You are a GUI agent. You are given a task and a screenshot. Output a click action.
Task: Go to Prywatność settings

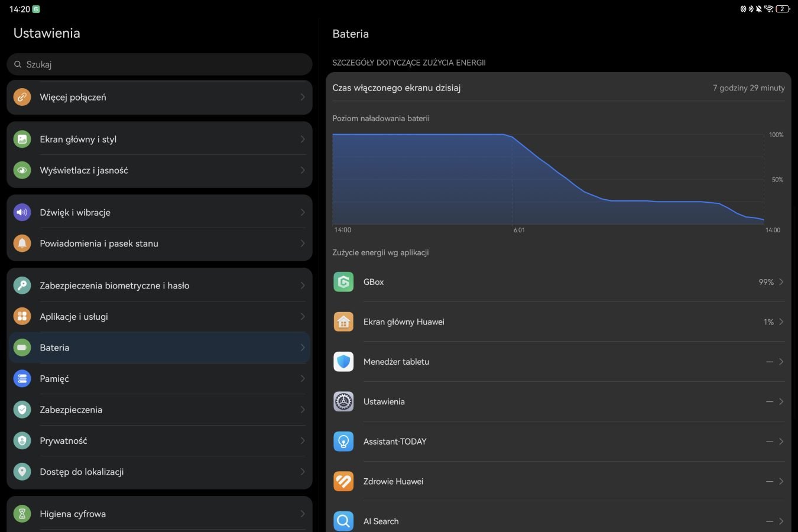click(x=160, y=440)
